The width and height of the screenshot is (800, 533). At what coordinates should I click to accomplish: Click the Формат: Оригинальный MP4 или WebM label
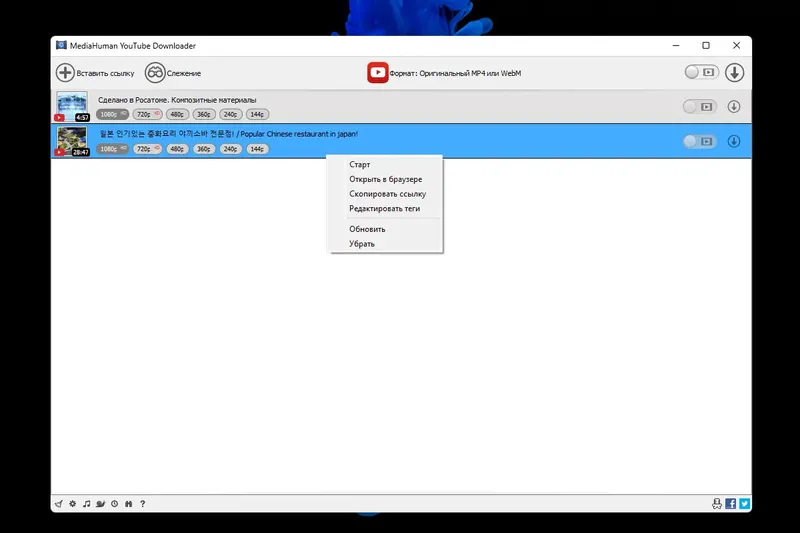coord(455,73)
